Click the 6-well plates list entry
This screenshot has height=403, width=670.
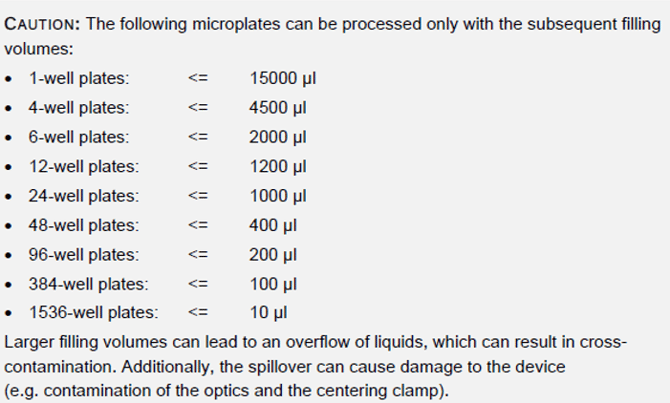(79, 137)
